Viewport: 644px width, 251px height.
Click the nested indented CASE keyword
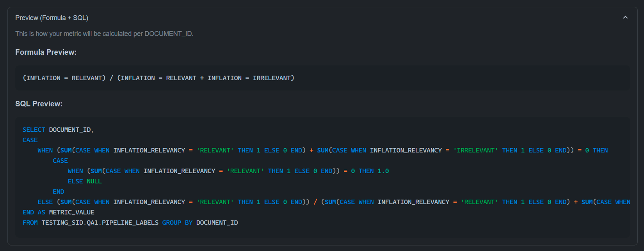tap(60, 161)
